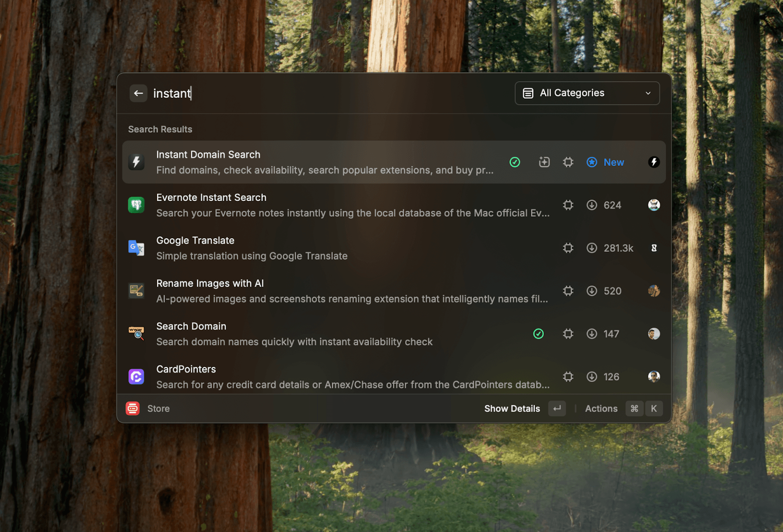Open the All Categories dropdown

(586, 93)
